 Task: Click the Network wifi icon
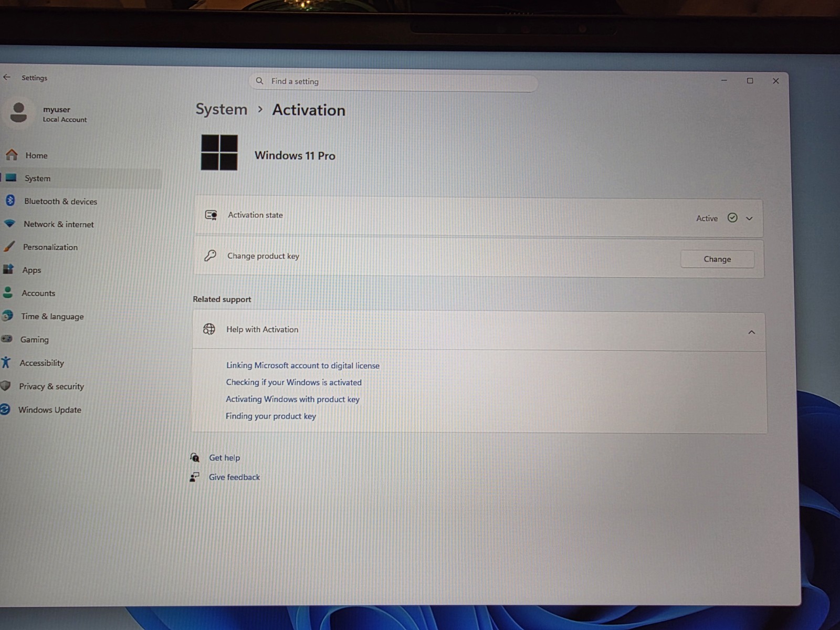point(9,224)
